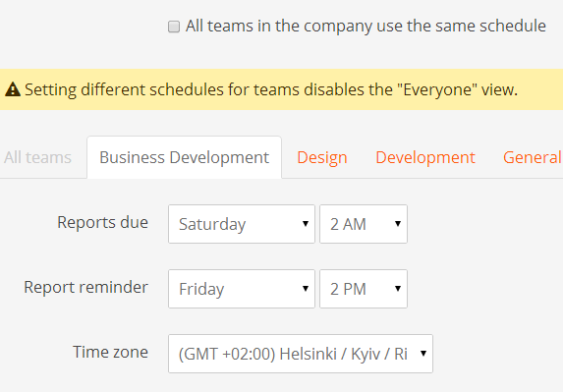Click the arrow on the 2 PM dropdown

(x=398, y=288)
